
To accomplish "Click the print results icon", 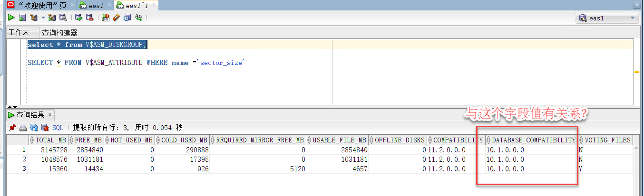I will (23, 128).
